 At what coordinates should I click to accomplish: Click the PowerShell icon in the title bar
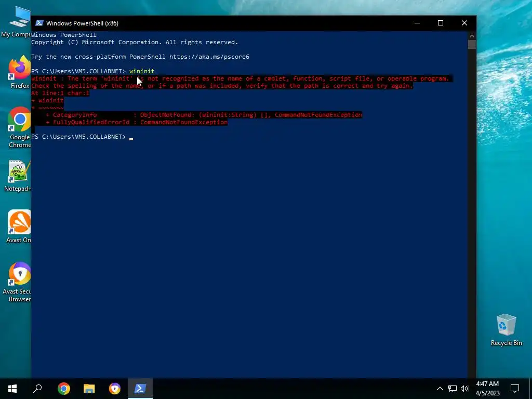click(39, 23)
